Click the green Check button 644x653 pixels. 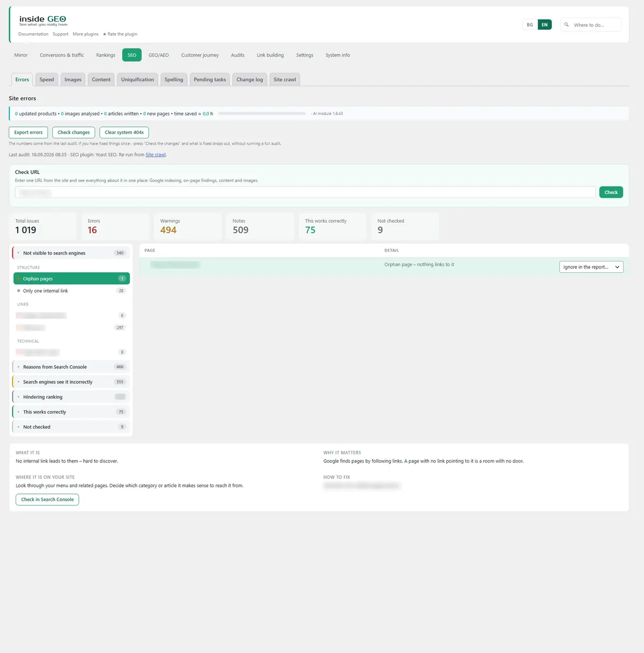(611, 192)
